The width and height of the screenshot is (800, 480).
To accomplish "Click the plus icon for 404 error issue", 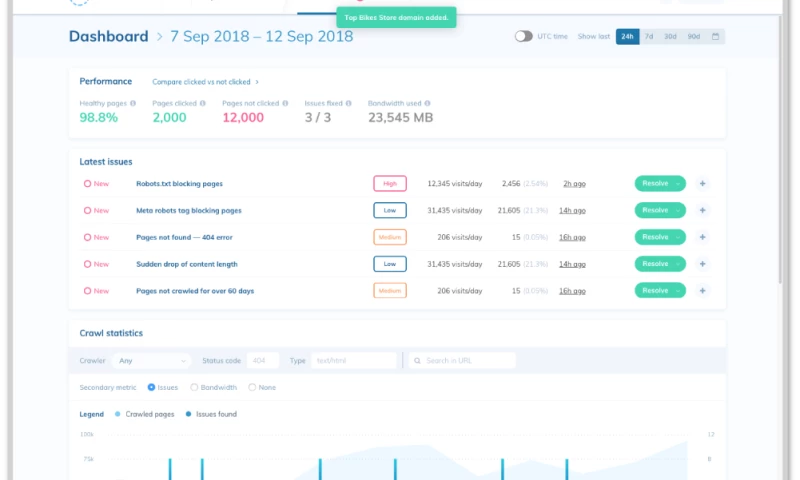I will pyautogui.click(x=702, y=237).
